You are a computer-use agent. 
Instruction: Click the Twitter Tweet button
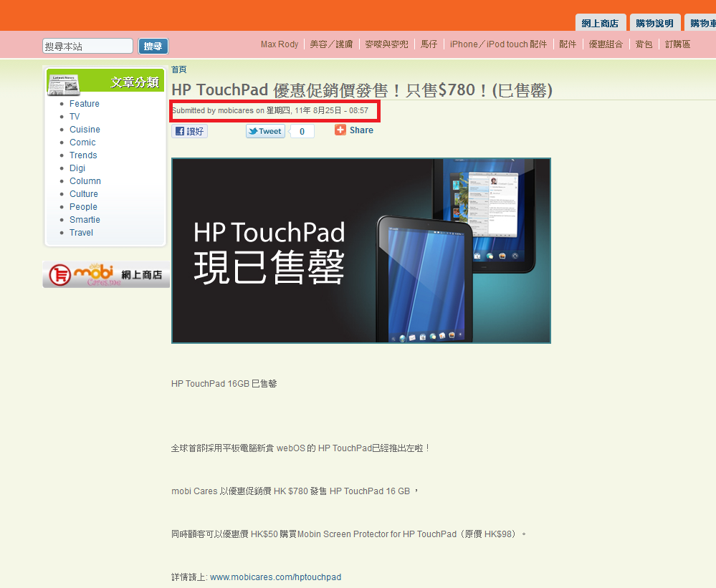coord(265,131)
